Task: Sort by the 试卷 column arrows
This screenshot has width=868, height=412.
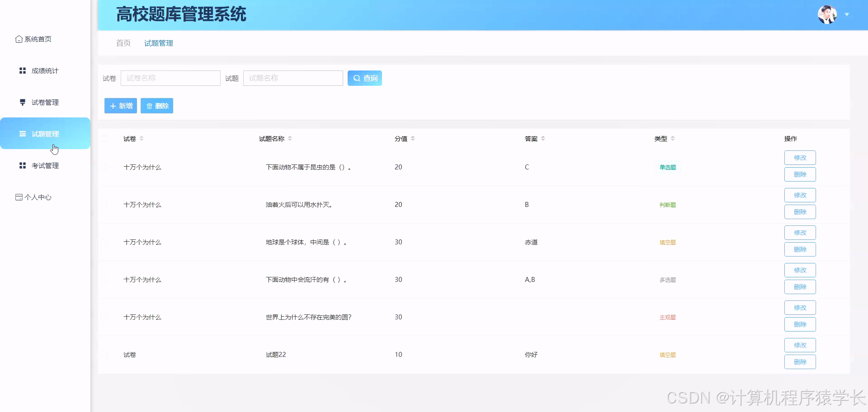Action: pyautogui.click(x=142, y=139)
